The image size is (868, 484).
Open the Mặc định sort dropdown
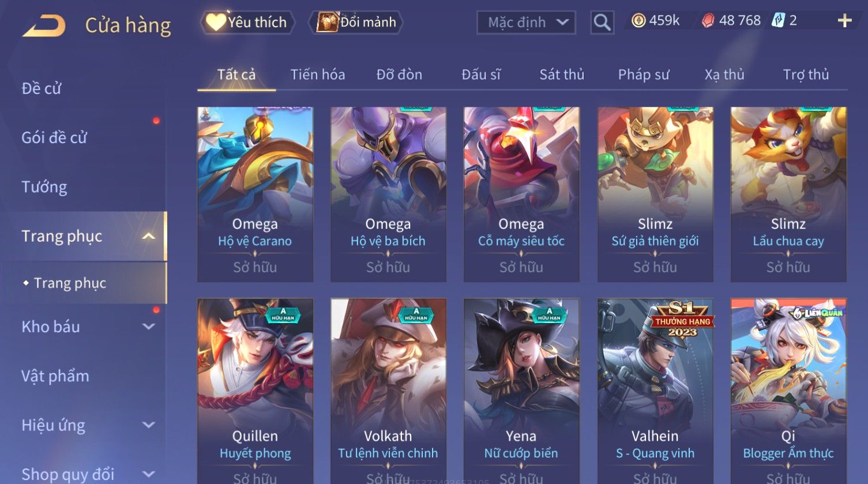coord(526,22)
